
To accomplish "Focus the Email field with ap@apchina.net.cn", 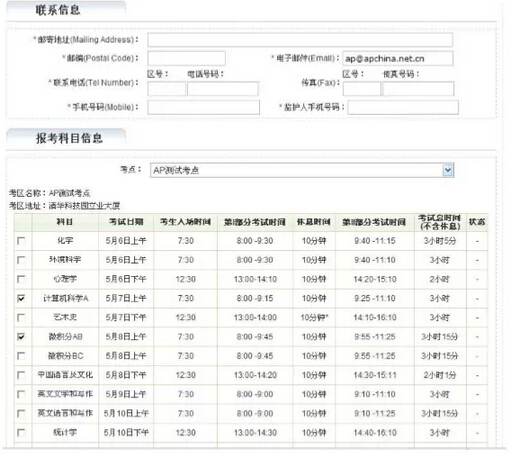I will pyautogui.click(x=398, y=59).
